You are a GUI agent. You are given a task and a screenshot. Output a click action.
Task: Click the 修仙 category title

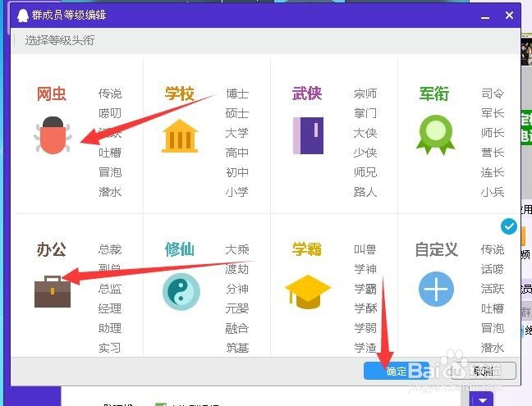pos(180,250)
